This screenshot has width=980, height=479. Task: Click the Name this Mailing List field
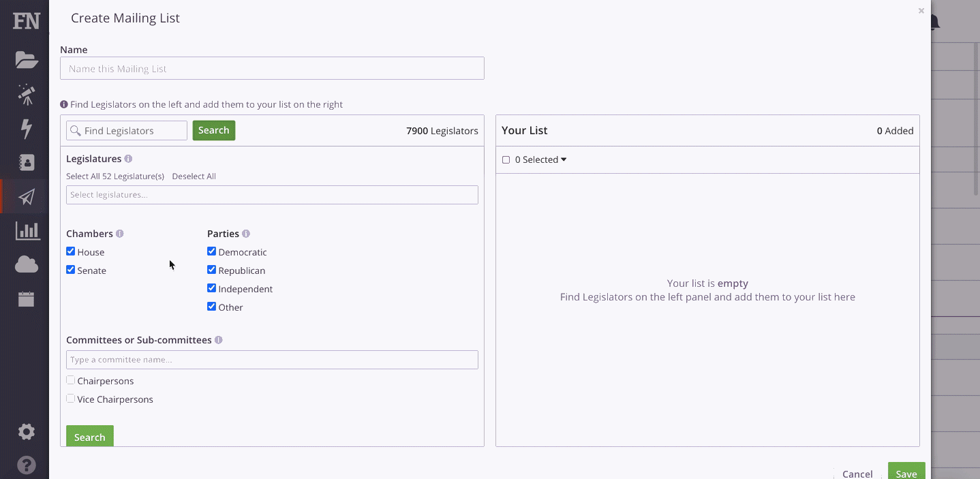(272, 68)
